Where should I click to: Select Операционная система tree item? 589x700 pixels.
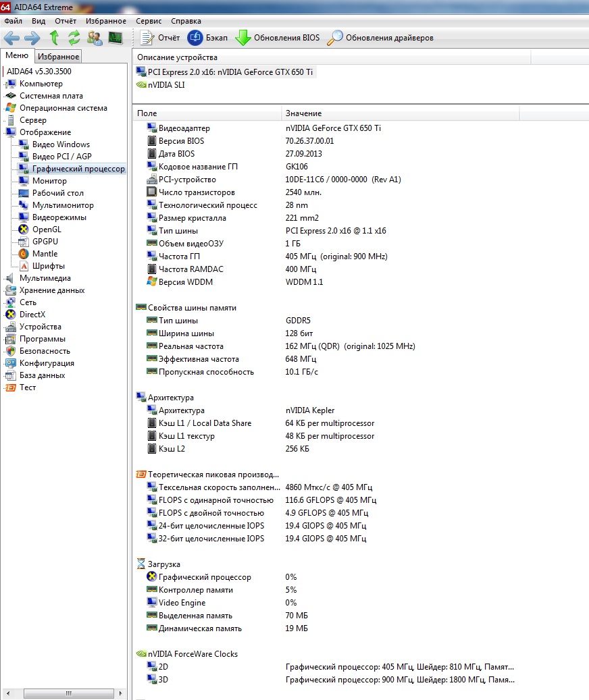[x=63, y=107]
